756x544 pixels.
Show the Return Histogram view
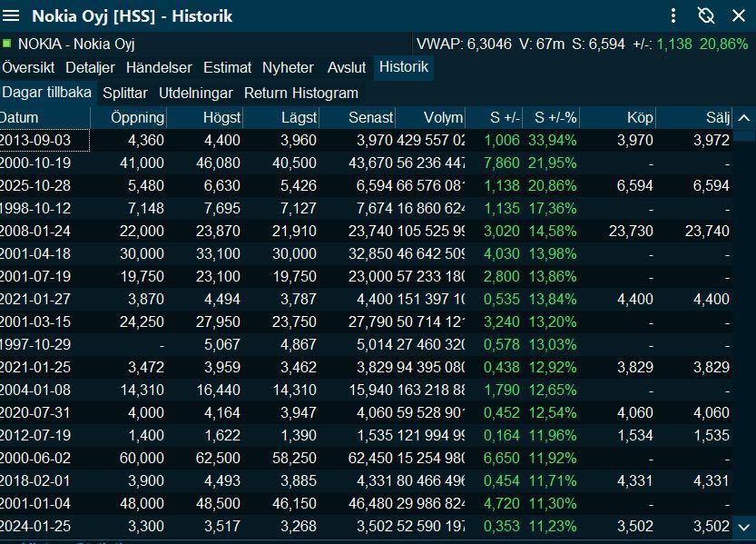tap(300, 93)
